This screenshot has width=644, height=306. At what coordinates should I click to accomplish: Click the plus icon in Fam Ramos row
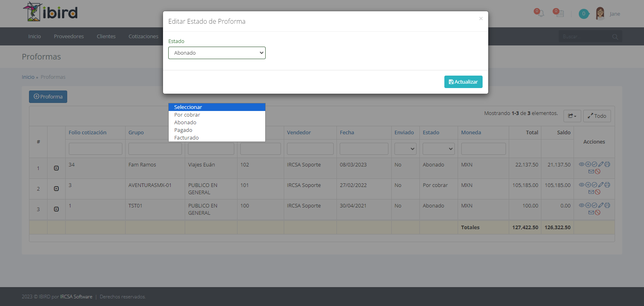pyautogui.click(x=588, y=164)
